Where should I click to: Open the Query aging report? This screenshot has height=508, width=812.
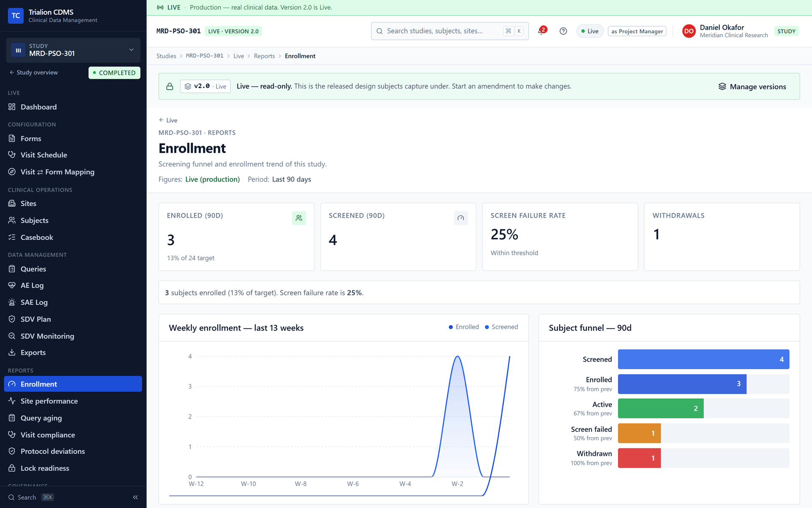(x=73, y=418)
